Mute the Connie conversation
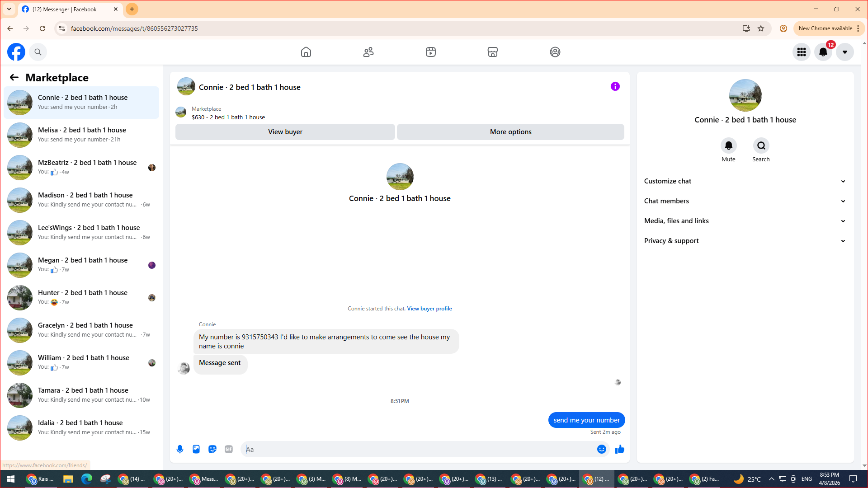Image resolution: width=868 pixels, height=488 pixels. pyautogui.click(x=728, y=146)
